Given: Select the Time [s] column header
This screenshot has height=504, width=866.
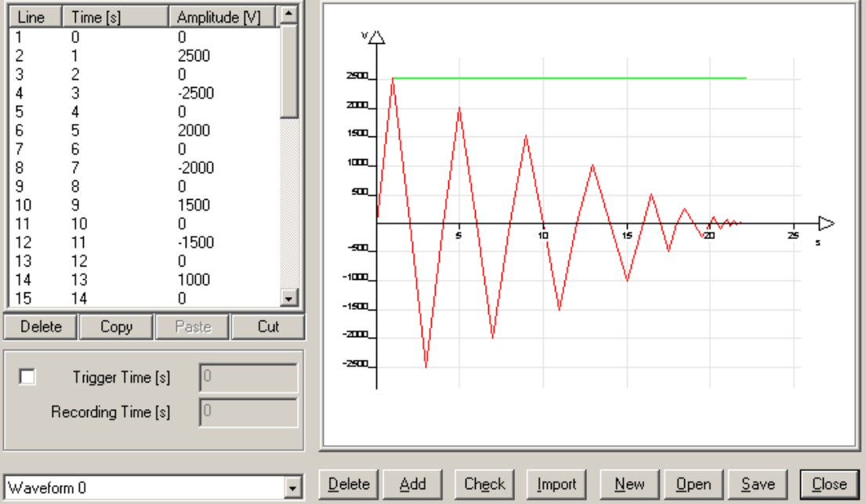Looking at the screenshot, I should coord(115,17).
